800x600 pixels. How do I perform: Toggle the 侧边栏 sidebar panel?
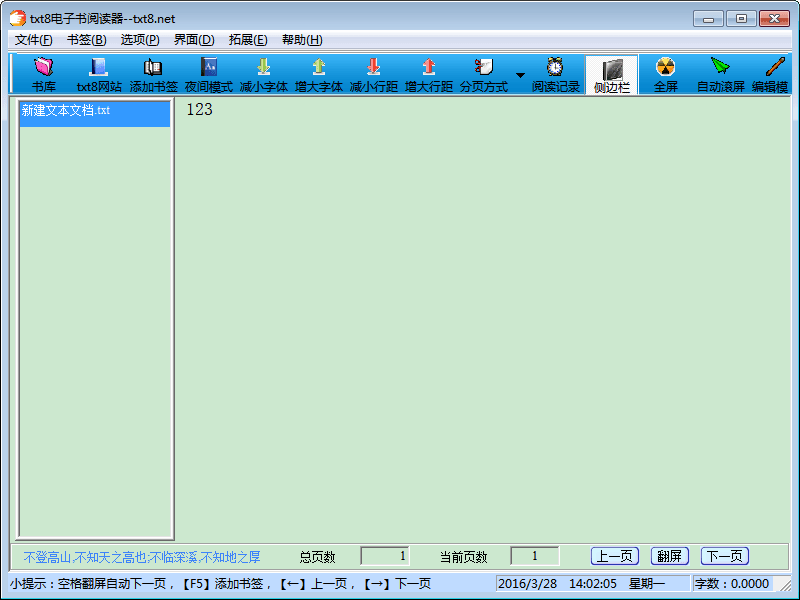[x=611, y=75]
